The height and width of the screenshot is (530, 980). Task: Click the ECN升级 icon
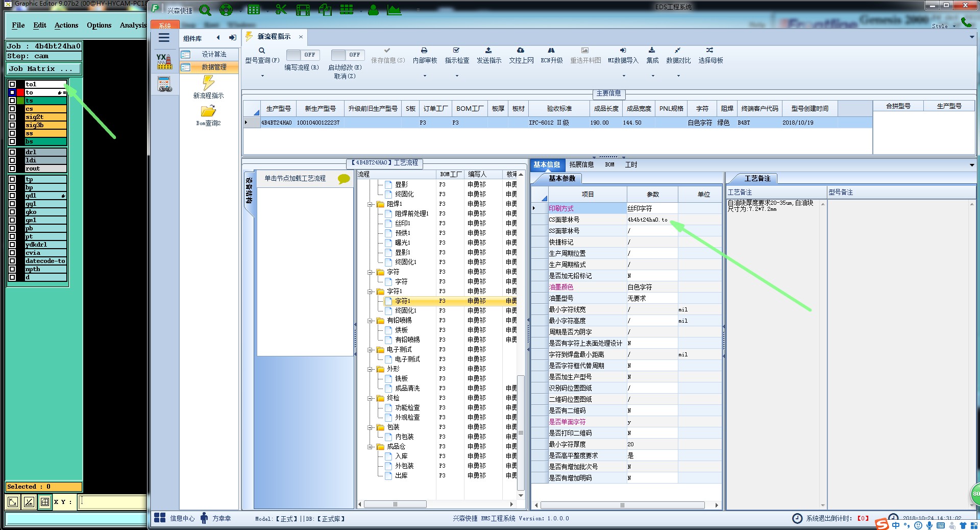551,51
